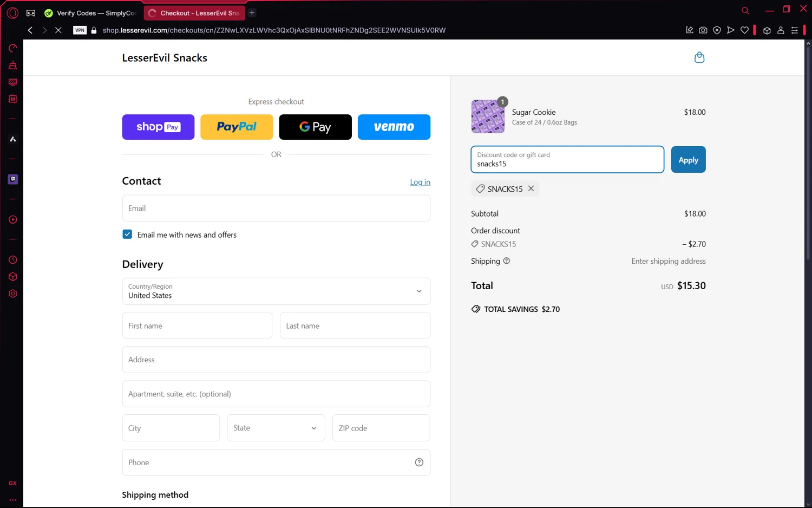Open the three-dots sidebar setup menu
The width and height of the screenshot is (812, 508).
[x=12, y=500]
